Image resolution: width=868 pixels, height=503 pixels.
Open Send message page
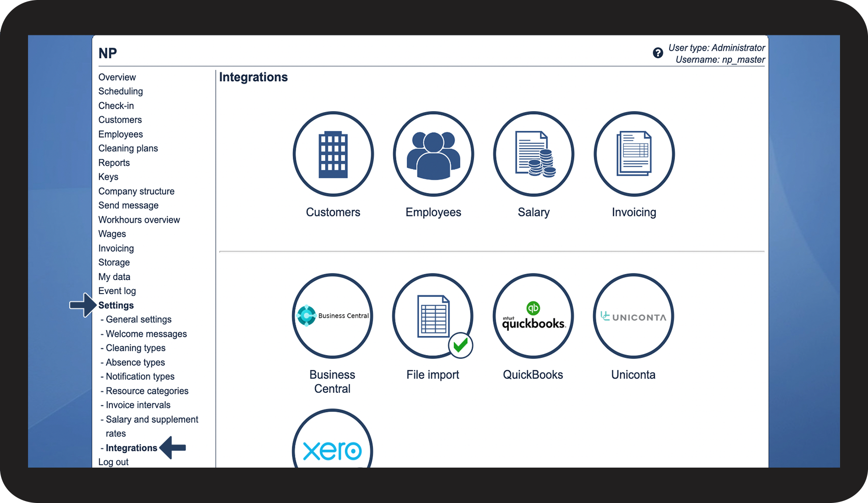click(x=128, y=206)
